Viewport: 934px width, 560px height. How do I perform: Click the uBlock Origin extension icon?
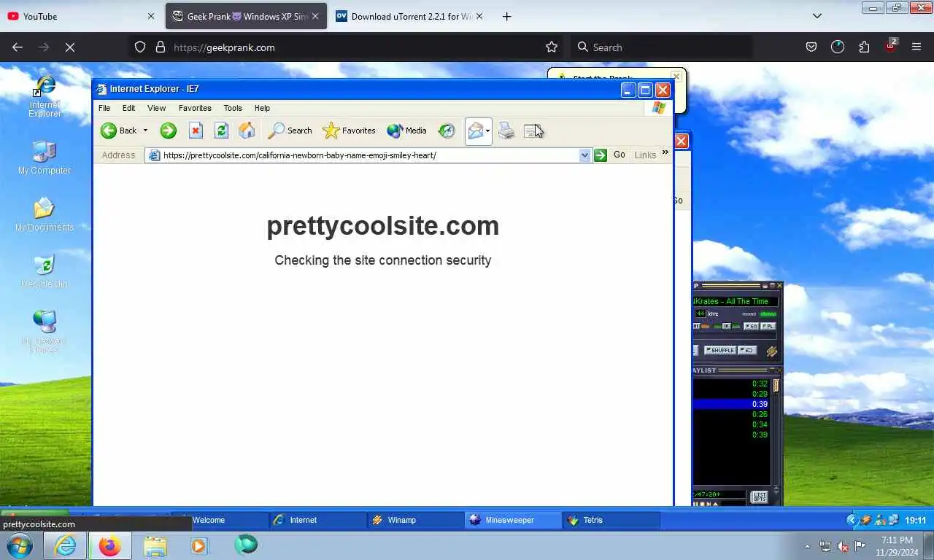[x=890, y=46]
